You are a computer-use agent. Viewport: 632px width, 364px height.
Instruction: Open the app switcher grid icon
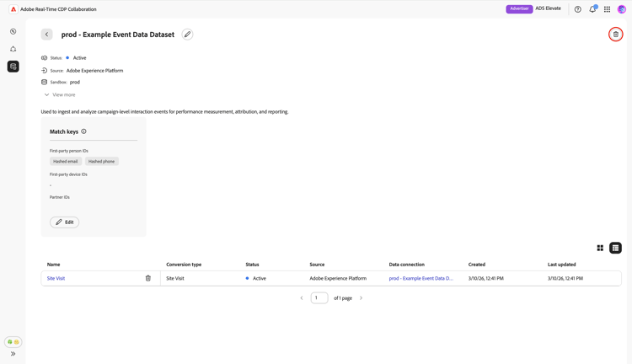[607, 9]
